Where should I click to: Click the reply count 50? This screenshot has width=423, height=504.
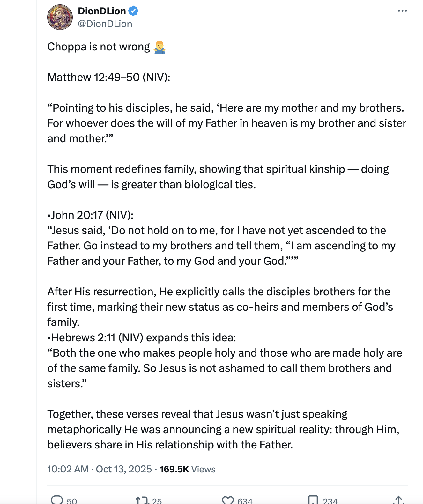[x=72, y=501]
